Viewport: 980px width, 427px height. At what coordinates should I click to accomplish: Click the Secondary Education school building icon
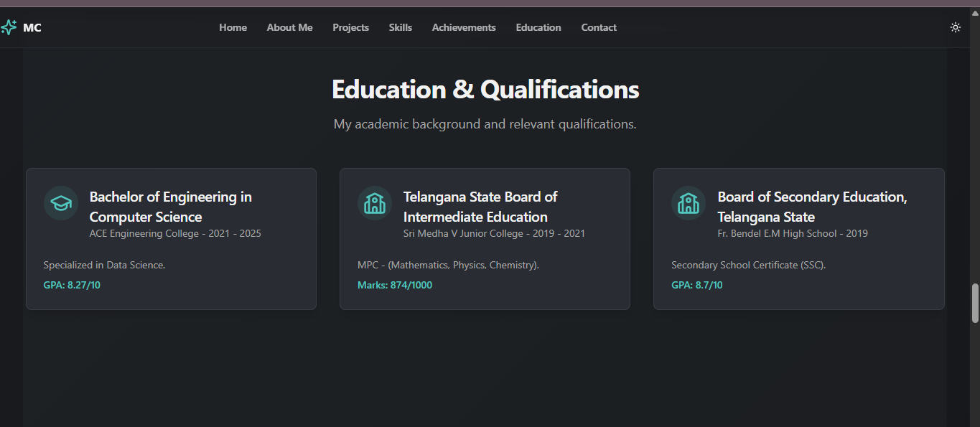(689, 203)
